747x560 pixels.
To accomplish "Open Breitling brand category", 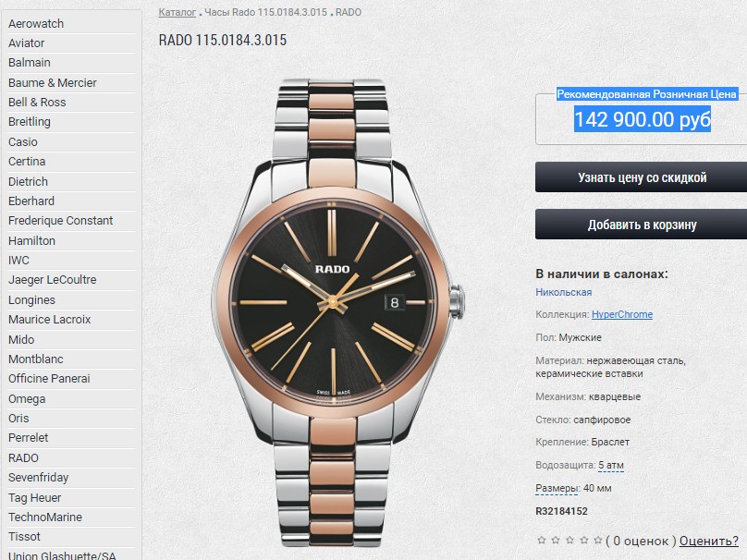I will (x=29, y=122).
